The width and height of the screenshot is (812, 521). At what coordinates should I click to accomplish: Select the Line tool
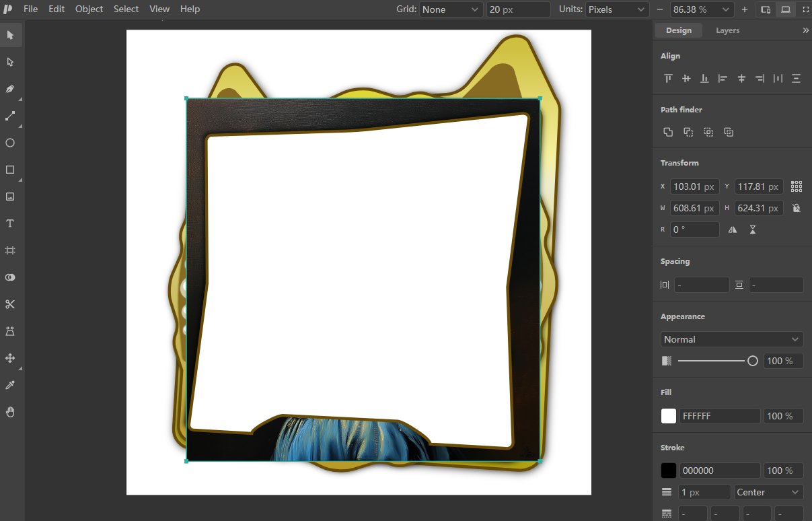[x=10, y=116]
